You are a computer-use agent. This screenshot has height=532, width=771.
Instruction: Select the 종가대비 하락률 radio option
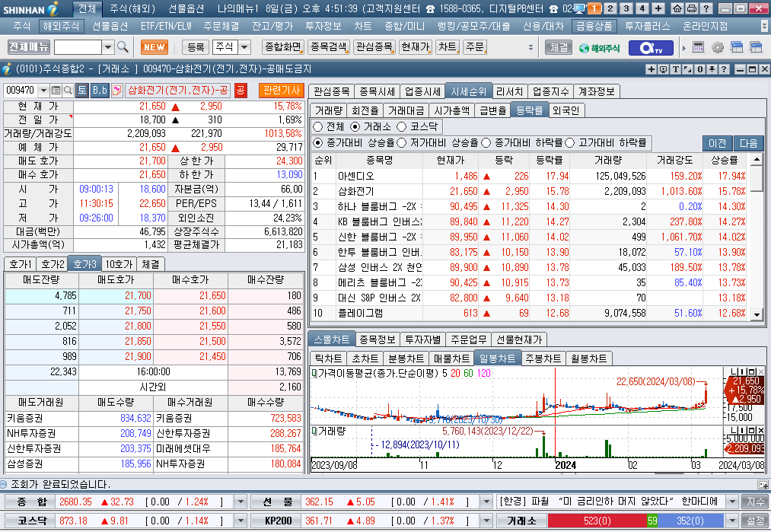[x=486, y=142]
